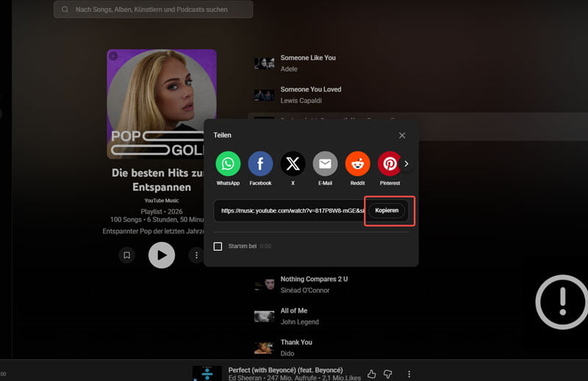Click the 100 Songs duration text
This screenshot has width=588, height=381.
coord(157,220)
